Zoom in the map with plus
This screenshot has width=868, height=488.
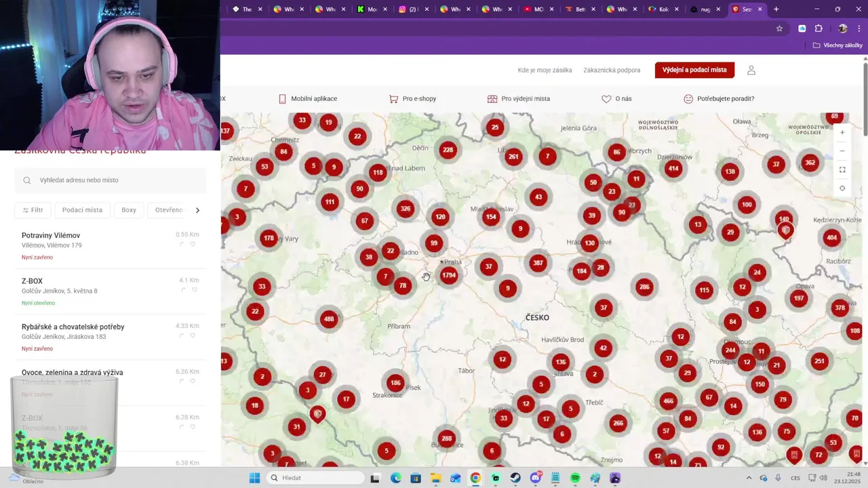842,132
